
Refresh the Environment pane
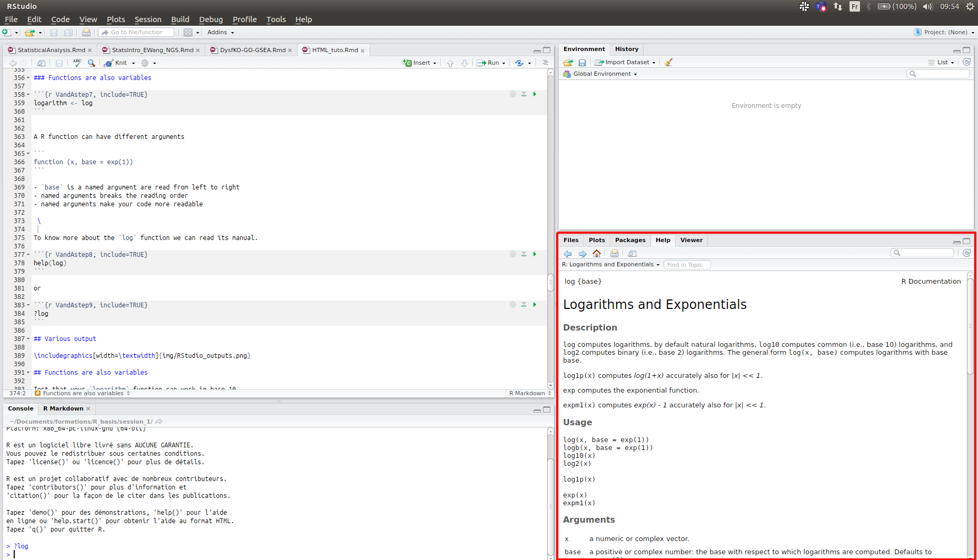967,62
